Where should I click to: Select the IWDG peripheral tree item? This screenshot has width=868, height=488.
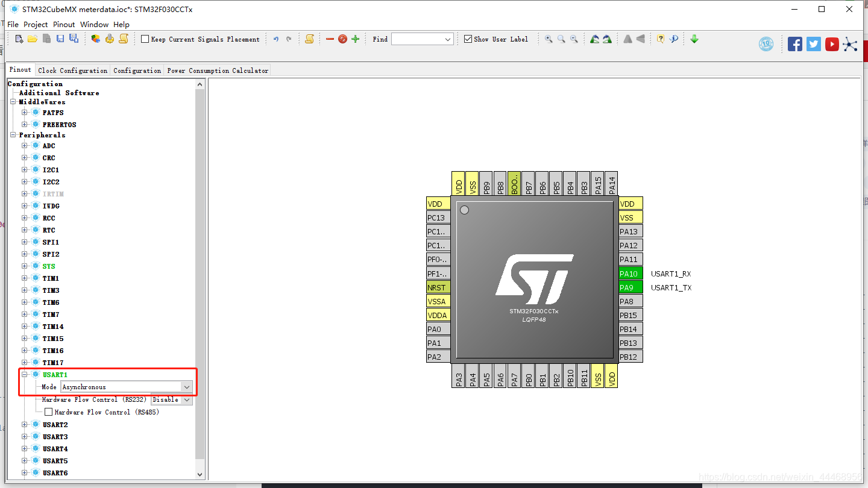pos(51,206)
